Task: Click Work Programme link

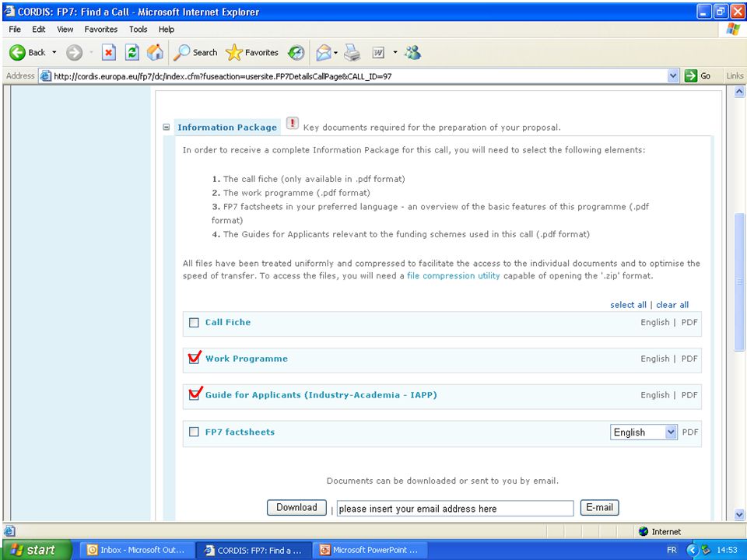Action: pos(247,359)
